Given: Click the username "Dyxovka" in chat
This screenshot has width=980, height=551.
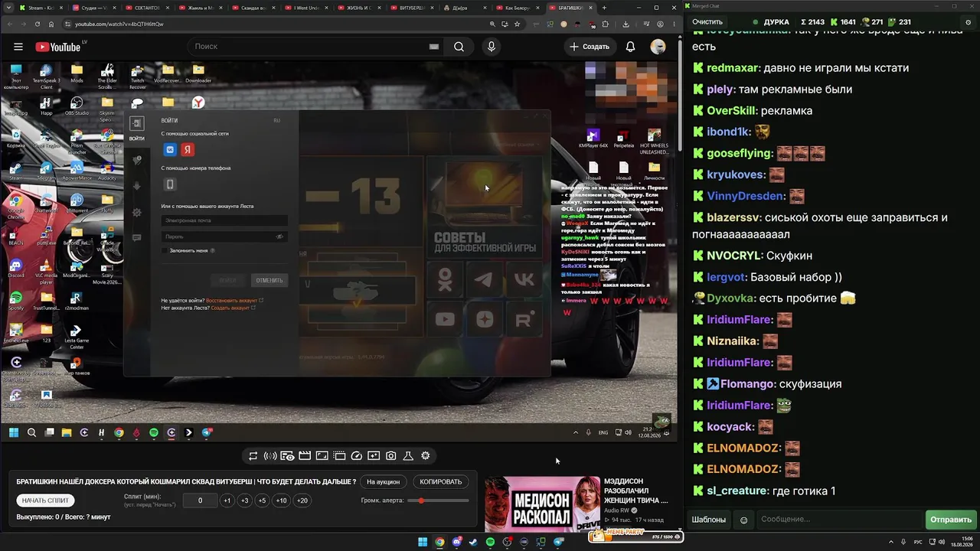Looking at the screenshot, I should click(x=731, y=298).
